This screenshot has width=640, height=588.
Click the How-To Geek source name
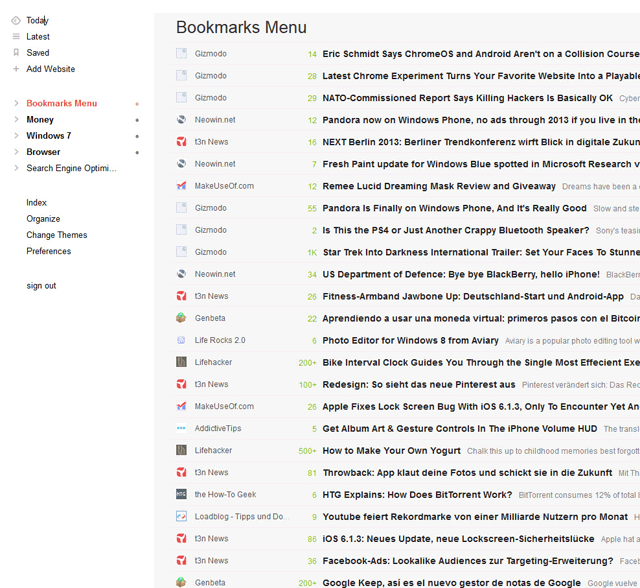225,494
